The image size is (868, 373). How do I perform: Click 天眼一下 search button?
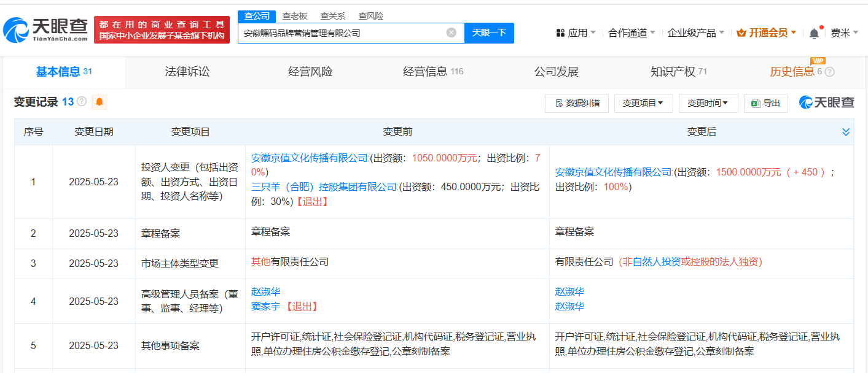point(489,33)
